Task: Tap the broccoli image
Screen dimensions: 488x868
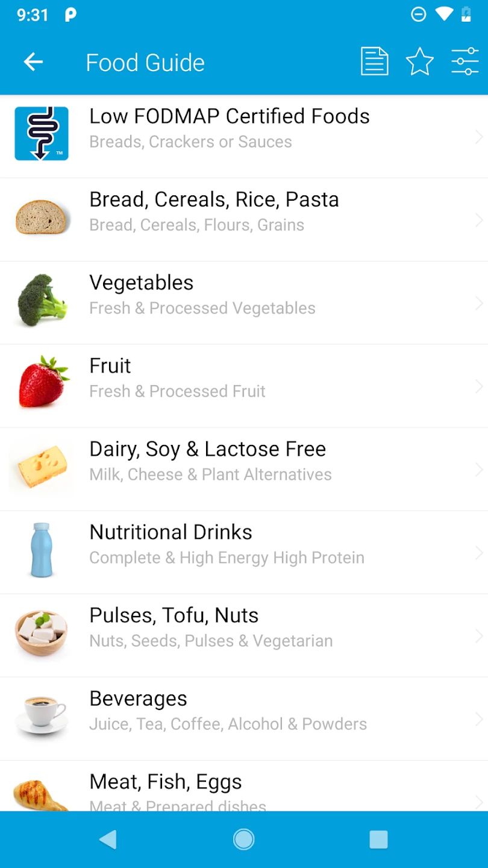Action: (42, 301)
